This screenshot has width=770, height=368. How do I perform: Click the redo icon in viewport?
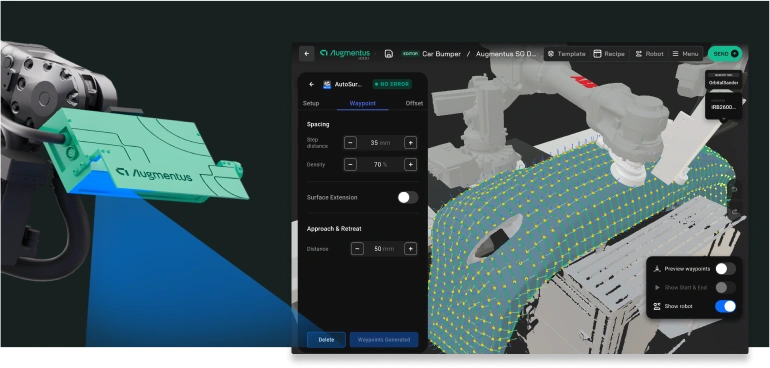(x=735, y=212)
